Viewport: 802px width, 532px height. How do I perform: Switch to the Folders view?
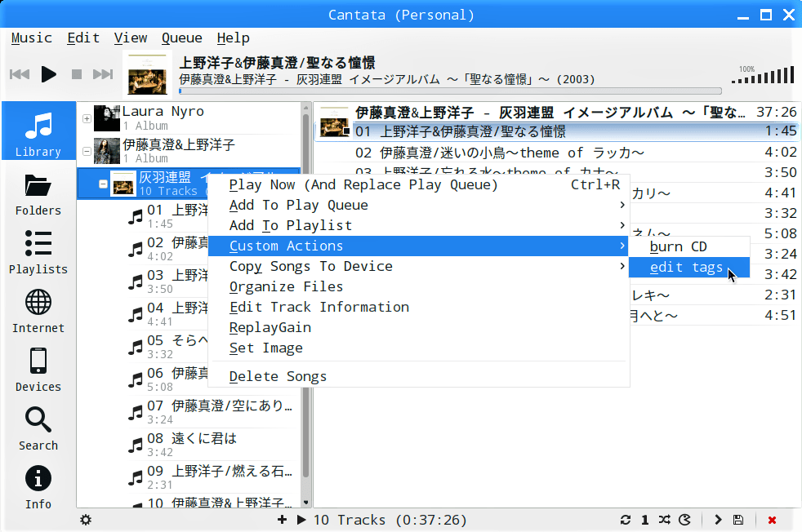click(38, 194)
